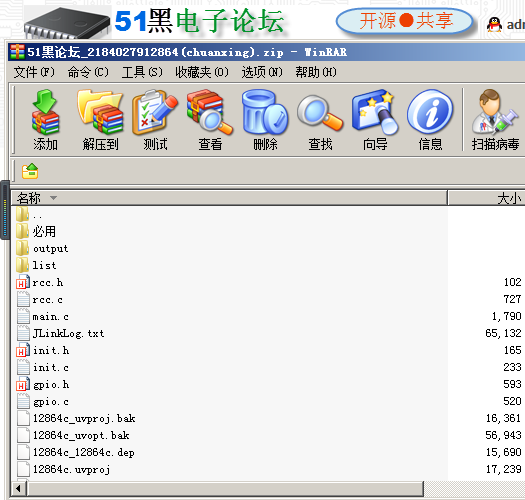Click size value 15,690
525x500 pixels.
tap(503, 452)
